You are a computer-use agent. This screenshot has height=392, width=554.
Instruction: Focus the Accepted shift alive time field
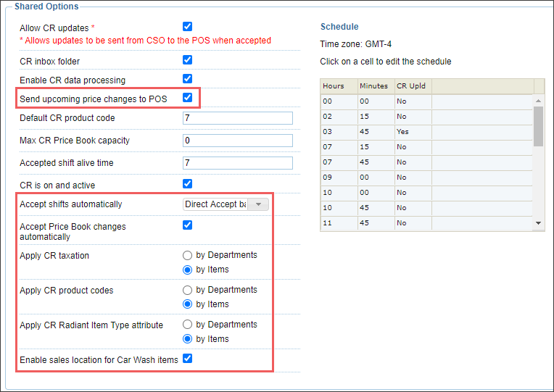pyautogui.click(x=238, y=163)
